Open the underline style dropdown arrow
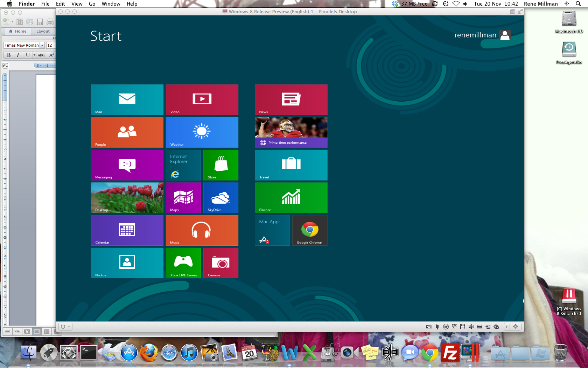588x368 pixels. (x=34, y=55)
